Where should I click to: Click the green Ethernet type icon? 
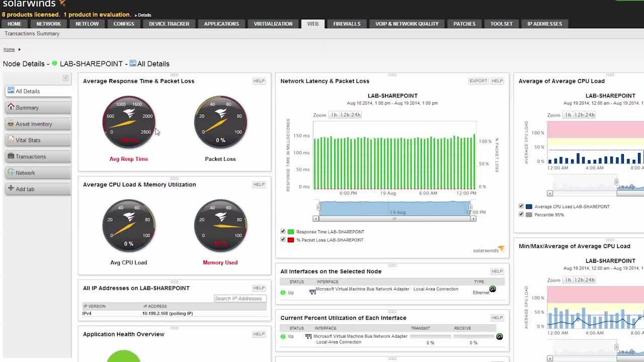coord(492,289)
